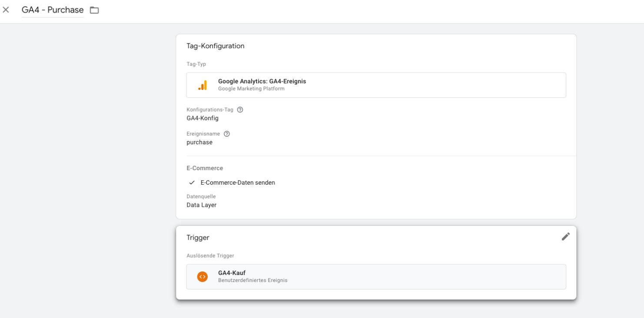Click the E-Commerce section label

(205, 168)
